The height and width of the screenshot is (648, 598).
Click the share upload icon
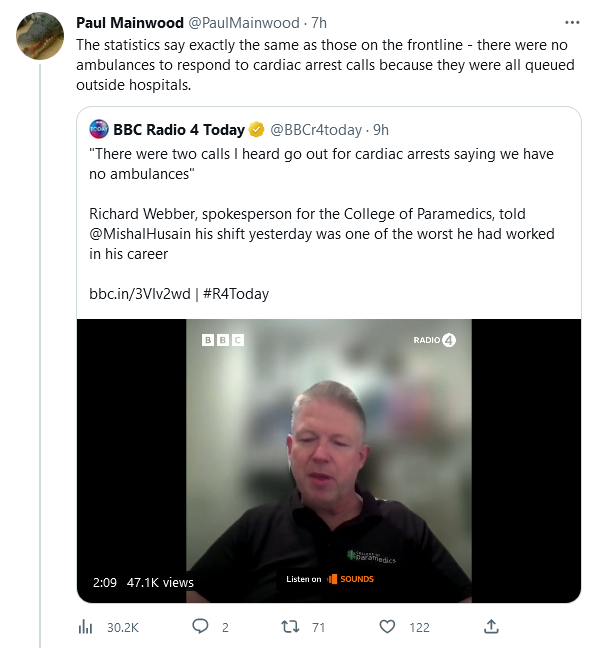(491, 627)
